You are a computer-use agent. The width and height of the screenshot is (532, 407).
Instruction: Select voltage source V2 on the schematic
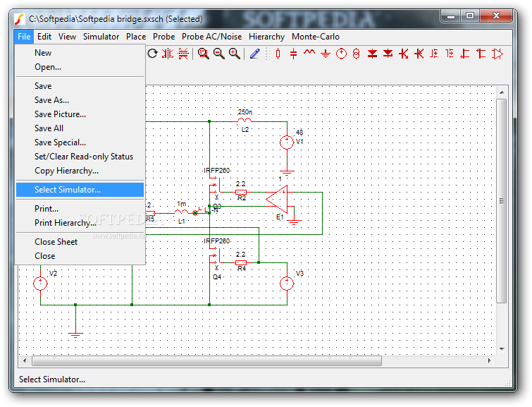40,284
